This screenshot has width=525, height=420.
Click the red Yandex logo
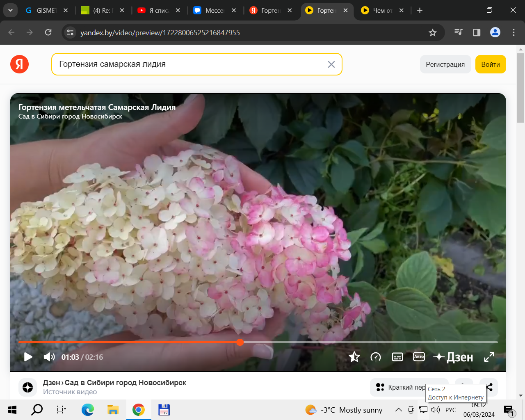pyautogui.click(x=19, y=64)
